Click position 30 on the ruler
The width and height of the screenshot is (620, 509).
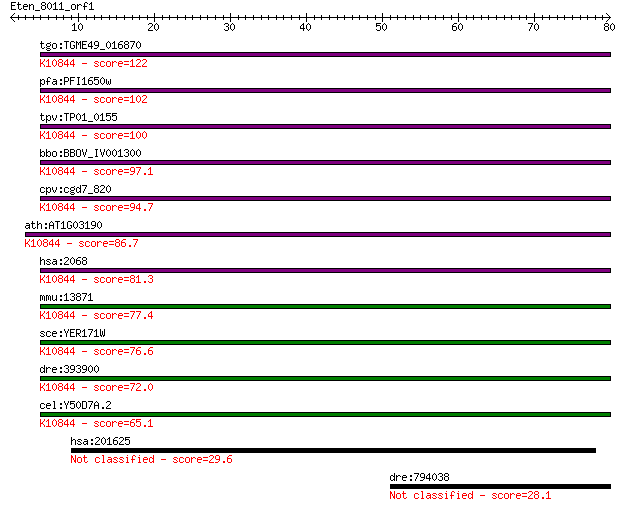click(229, 27)
